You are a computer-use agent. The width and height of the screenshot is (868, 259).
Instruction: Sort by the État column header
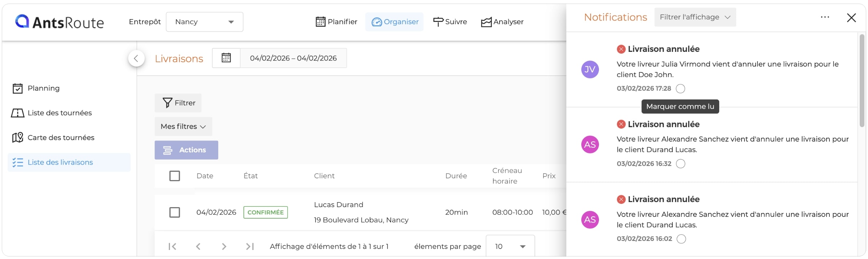coord(251,176)
